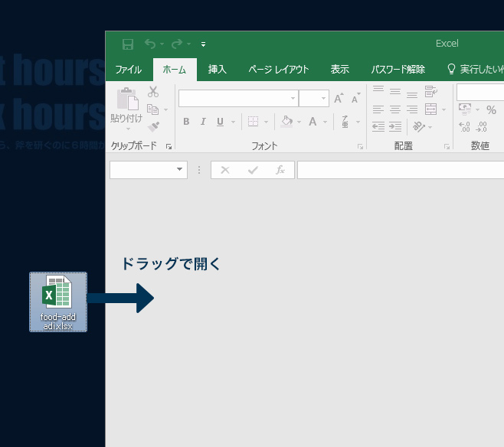Switch to the 挿入 tab
504x447 pixels.
(217, 70)
